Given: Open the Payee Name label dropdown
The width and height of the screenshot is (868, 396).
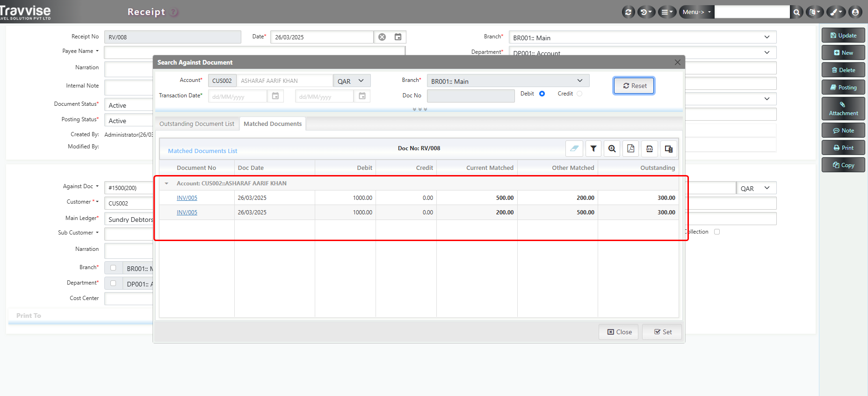Looking at the screenshot, I should coord(80,51).
